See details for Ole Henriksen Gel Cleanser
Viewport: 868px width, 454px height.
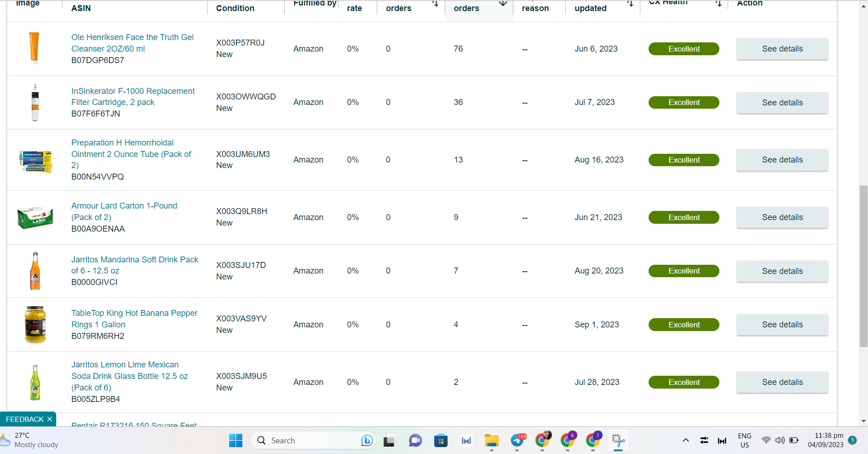click(782, 49)
